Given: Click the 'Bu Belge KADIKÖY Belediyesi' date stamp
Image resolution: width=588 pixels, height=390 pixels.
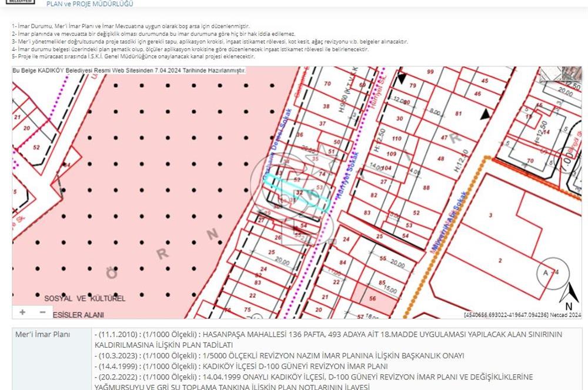Looking at the screenshot, I should click(129, 70).
